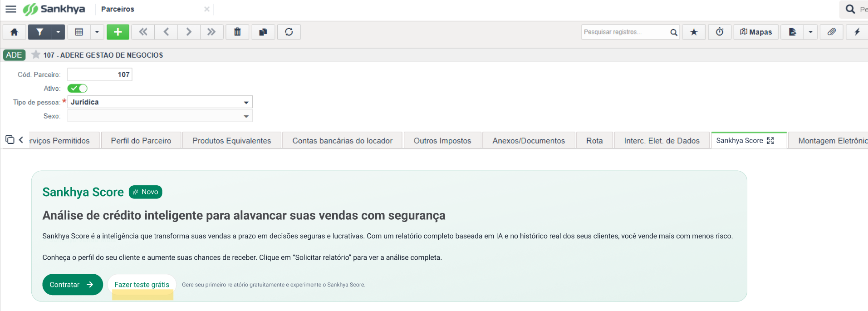Add a new record with plus button
Screen dimensions: 868x311
(x=118, y=32)
